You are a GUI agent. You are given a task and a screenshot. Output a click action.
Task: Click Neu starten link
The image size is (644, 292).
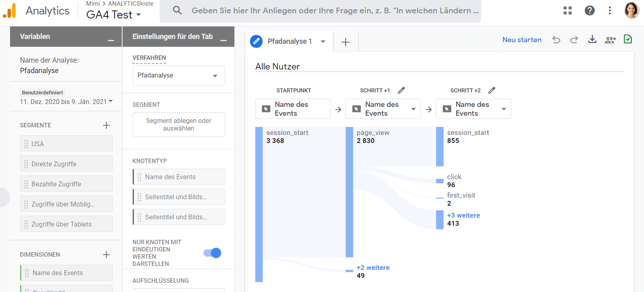tap(522, 40)
